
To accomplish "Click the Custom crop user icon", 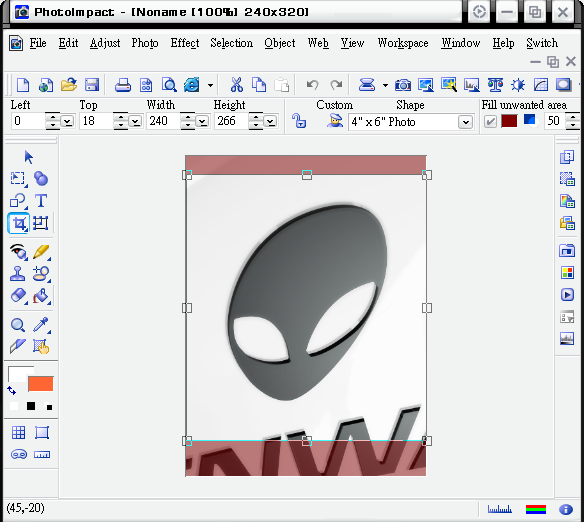I will (x=335, y=121).
